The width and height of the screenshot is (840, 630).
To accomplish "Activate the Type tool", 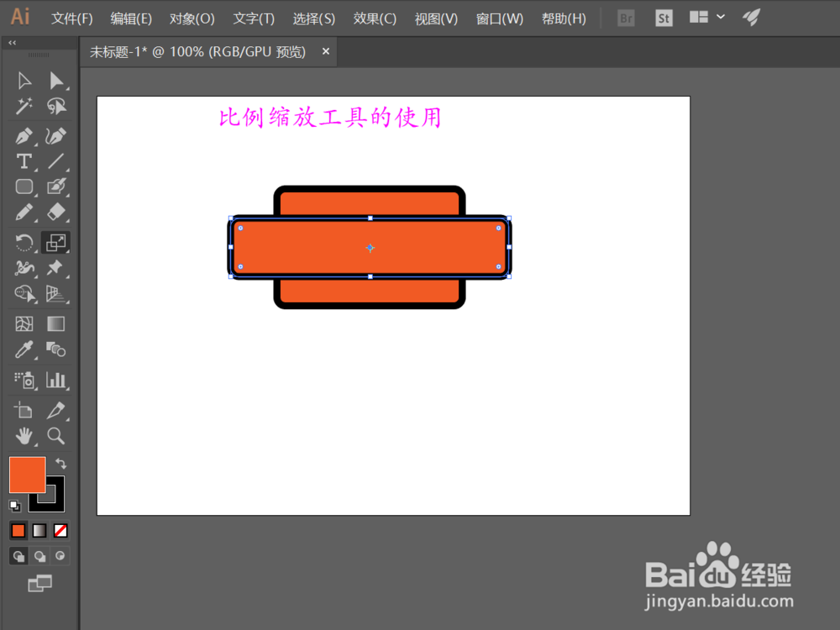I will pos(24,161).
